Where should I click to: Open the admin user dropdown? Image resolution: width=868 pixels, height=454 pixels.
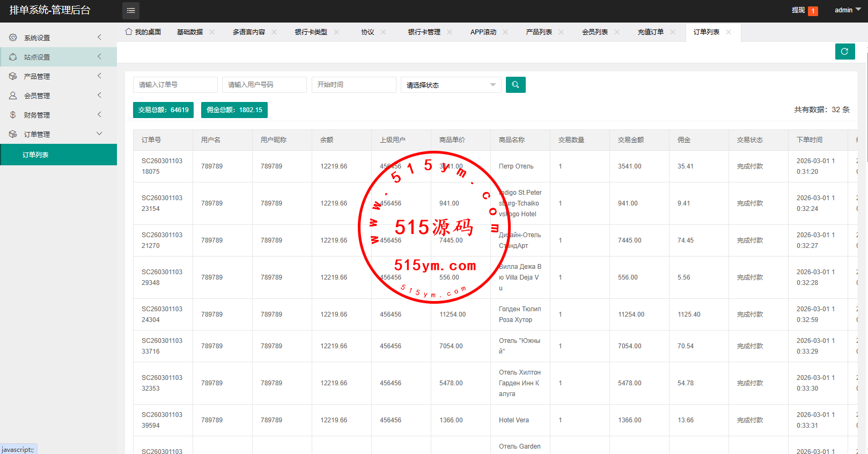click(848, 10)
